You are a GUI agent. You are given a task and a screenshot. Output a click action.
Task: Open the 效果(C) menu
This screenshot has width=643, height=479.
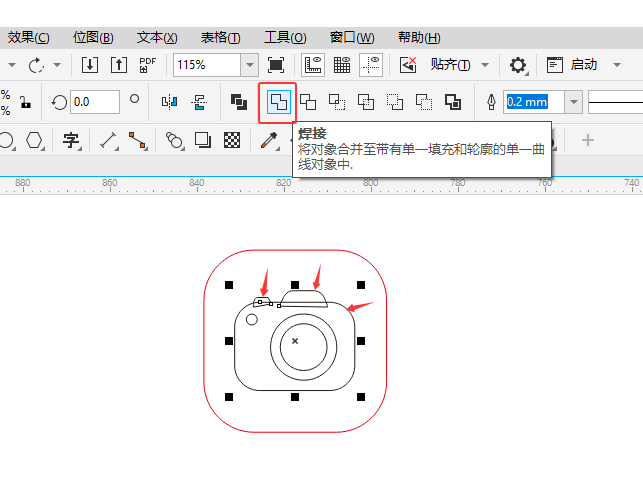click(x=28, y=38)
